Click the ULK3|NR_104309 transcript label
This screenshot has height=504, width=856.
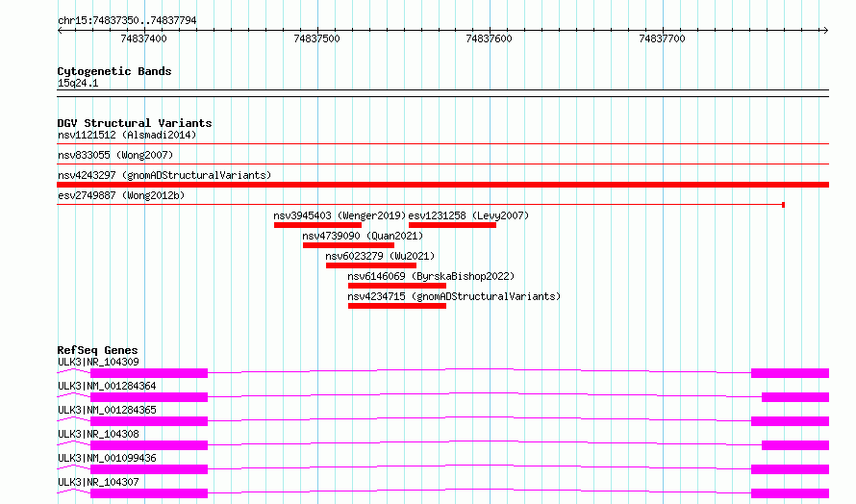point(98,362)
